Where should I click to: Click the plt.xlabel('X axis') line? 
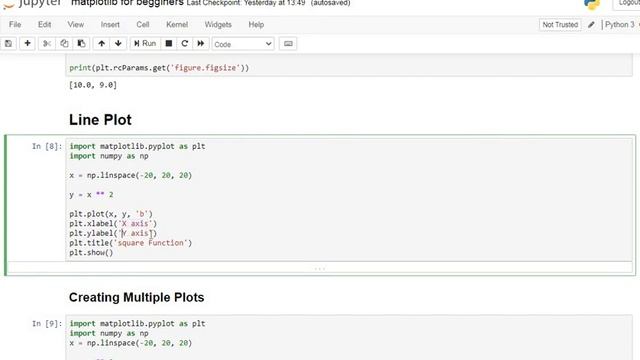pyautogui.click(x=113, y=223)
